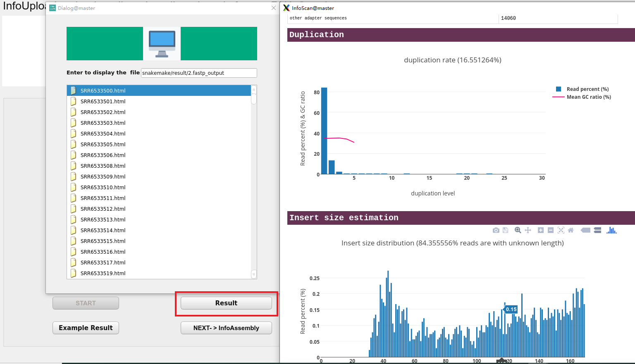Click the Reset axes home icon
This screenshot has width=635, height=364.
coord(571,230)
